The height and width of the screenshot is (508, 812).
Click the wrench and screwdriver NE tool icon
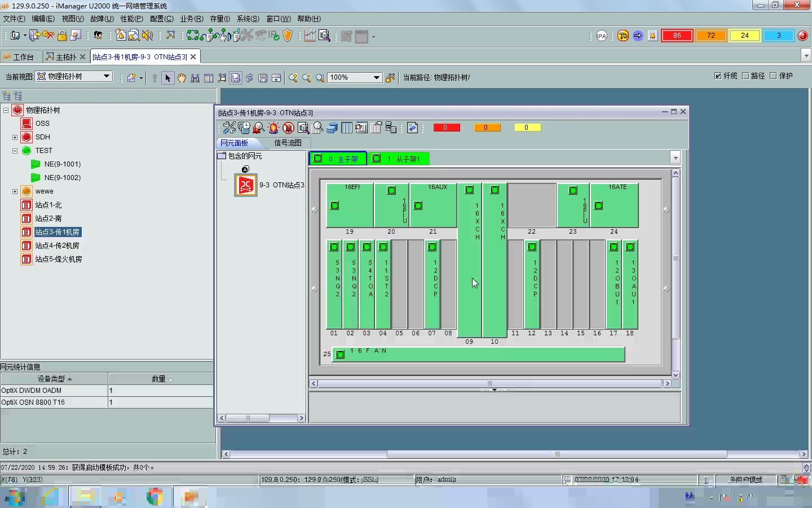click(229, 128)
